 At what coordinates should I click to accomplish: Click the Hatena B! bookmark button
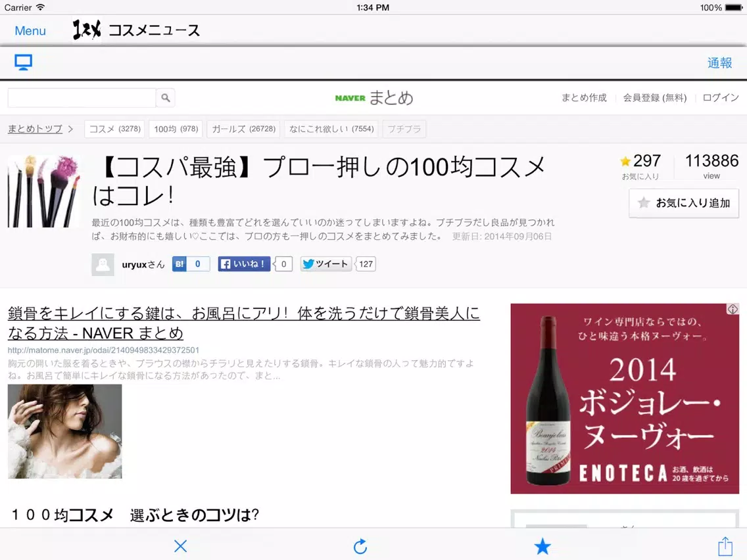coord(179,264)
